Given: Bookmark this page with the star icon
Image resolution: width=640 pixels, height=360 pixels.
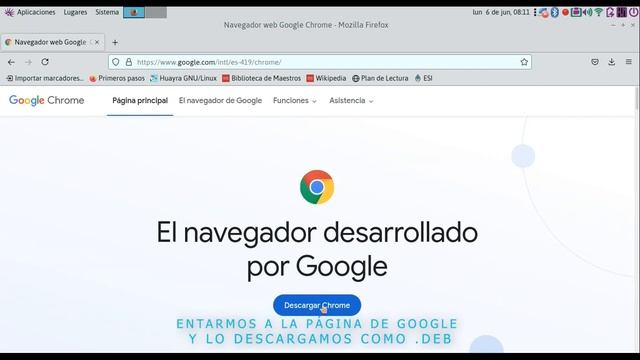Looking at the screenshot, I should pyautogui.click(x=524, y=62).
